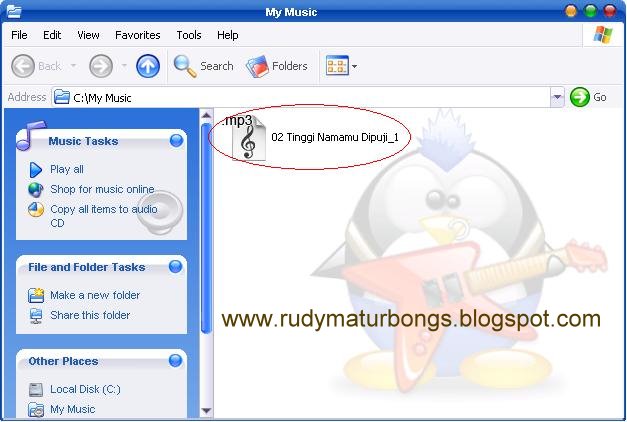Minimize the My Music window
The width and height of the screenshot is (627, 422).
[571, 11]
